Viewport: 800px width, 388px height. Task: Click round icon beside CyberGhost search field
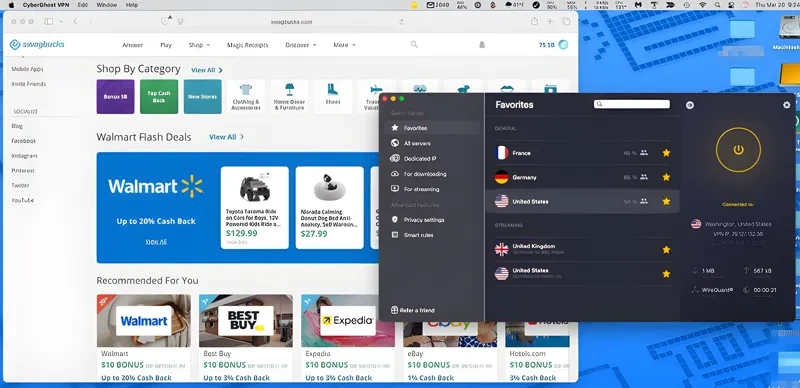pos(690,105)
